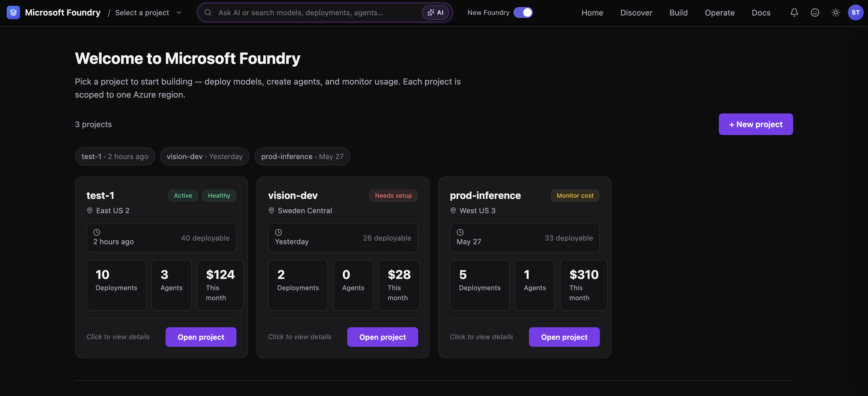The width and height of the screenshot is (868, 396).
Task: Click the 3 projects count label
Action: 93,124
